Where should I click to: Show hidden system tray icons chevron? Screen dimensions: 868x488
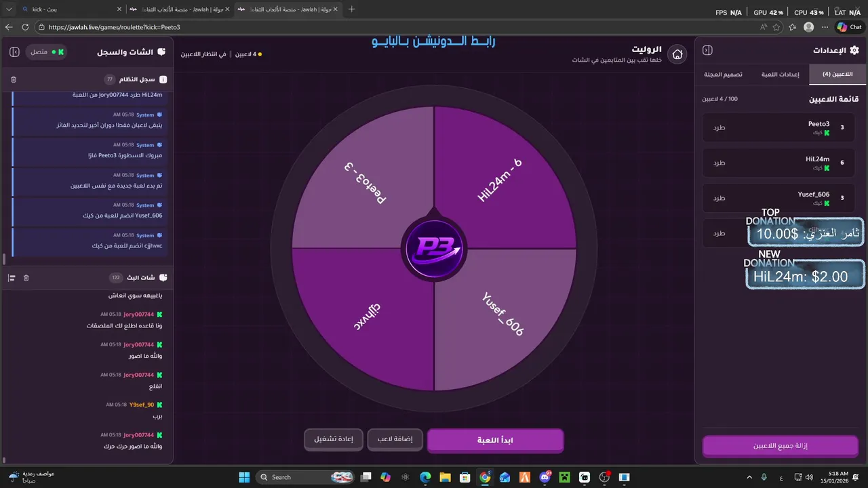pos(749,477)
